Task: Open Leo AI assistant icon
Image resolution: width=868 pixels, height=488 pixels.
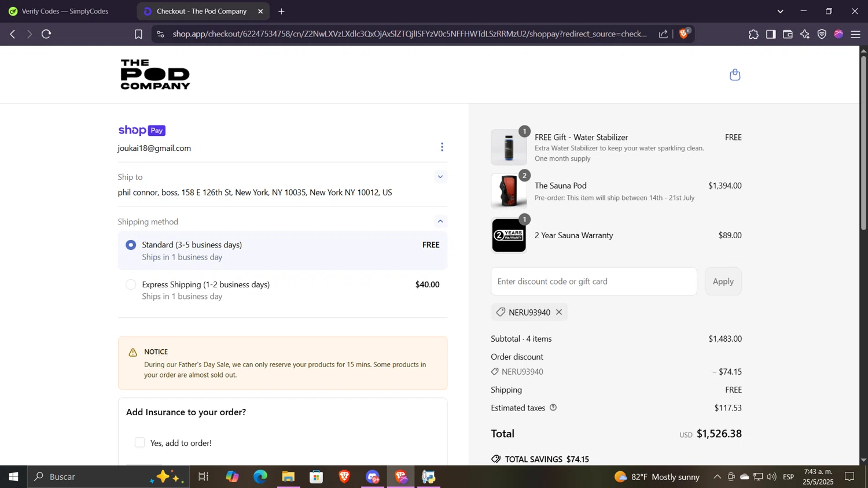Action: [805, 34]
